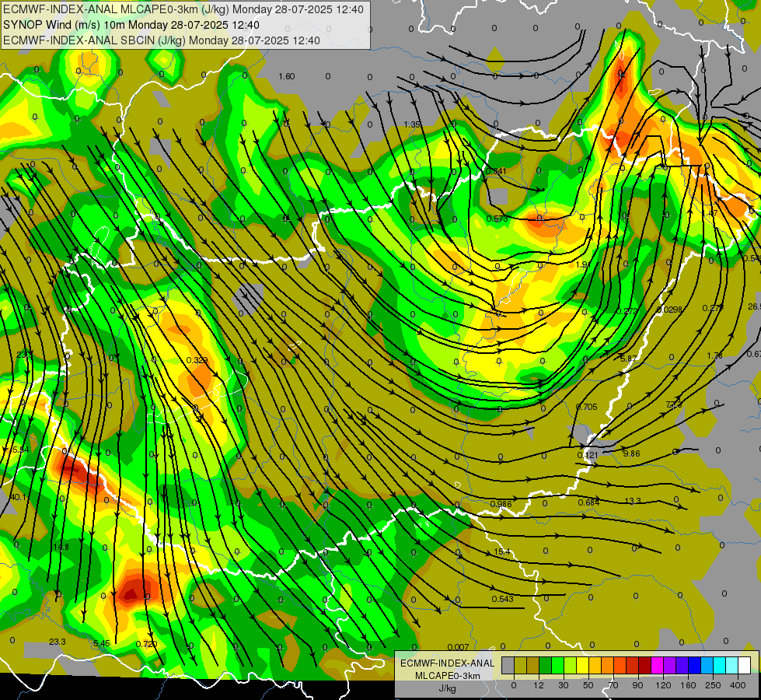
Task: Click the '0.0298' value on the map
Action: [x=669, y=310]
